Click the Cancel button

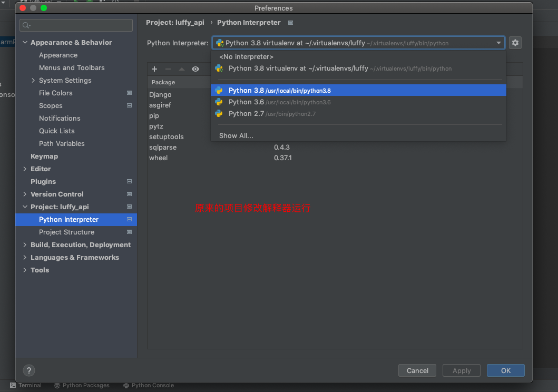[417, 370]
